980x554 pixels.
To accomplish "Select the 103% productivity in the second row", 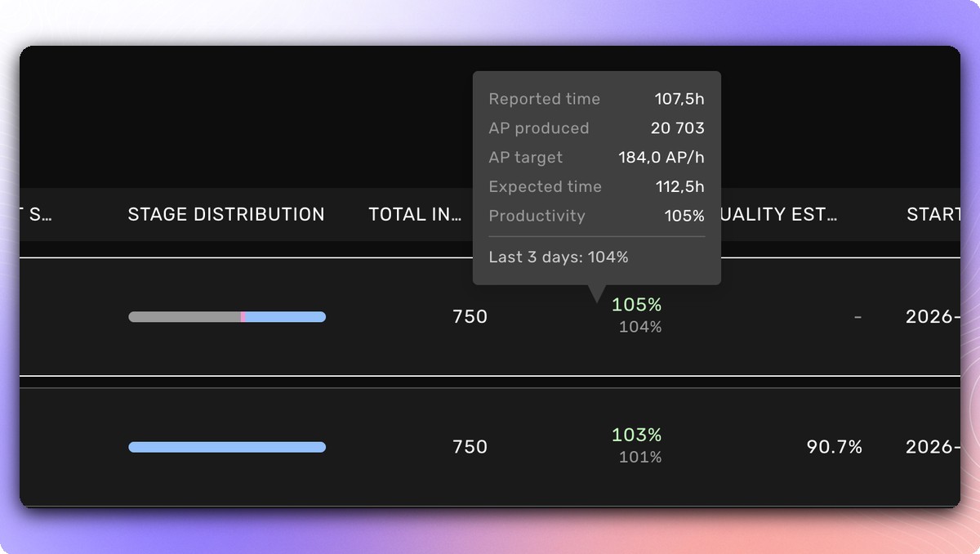I will 637,436.
